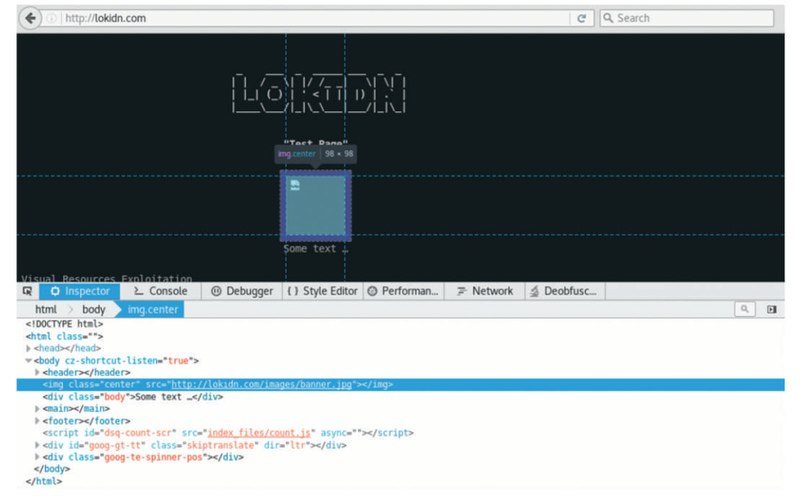This screenshot has width=807, height=498.
Task: Select the dsq-count-scr script row
Action: (x=228, y=433)
